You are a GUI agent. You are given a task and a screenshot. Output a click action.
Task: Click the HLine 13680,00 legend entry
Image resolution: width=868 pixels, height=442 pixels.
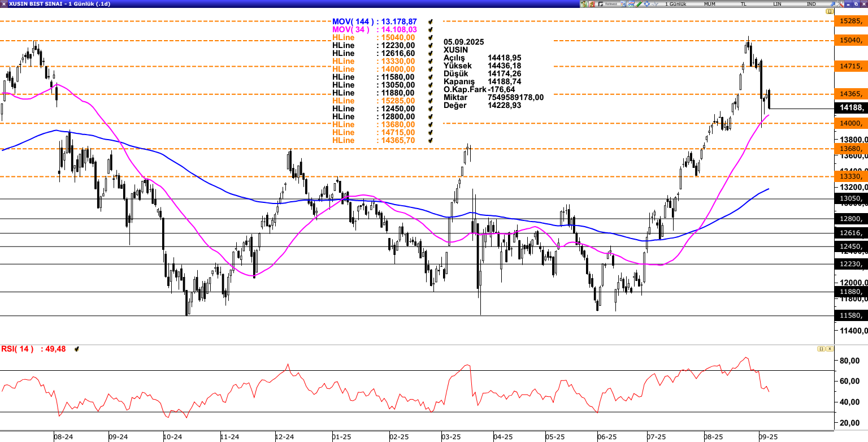[x=374, y=124]
